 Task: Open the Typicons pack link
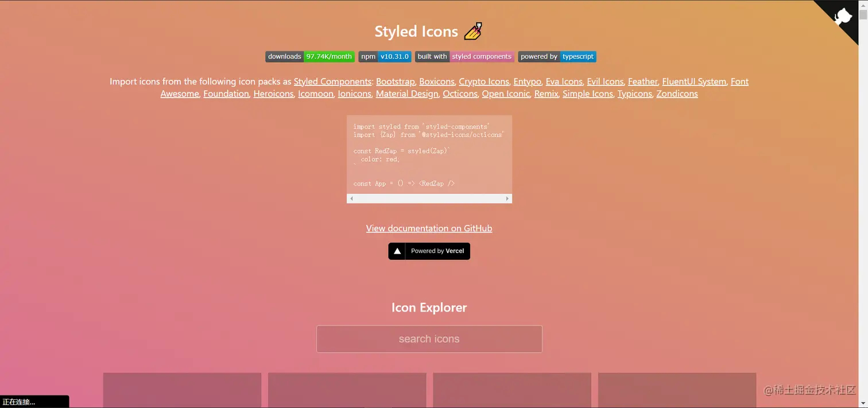coord(634,94)
